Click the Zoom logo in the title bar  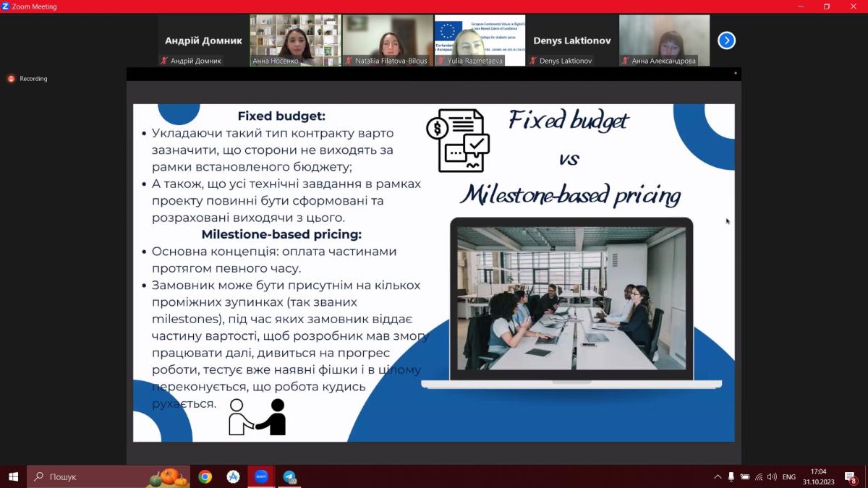click(x=6, y=7)
